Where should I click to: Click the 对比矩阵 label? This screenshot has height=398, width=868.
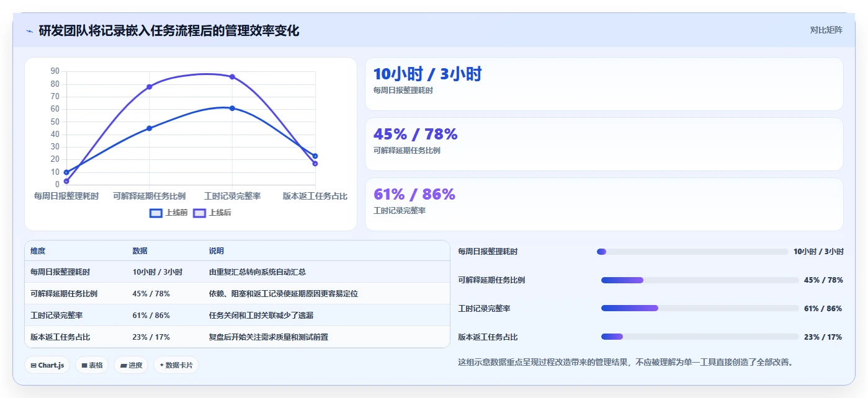point(826,30)
